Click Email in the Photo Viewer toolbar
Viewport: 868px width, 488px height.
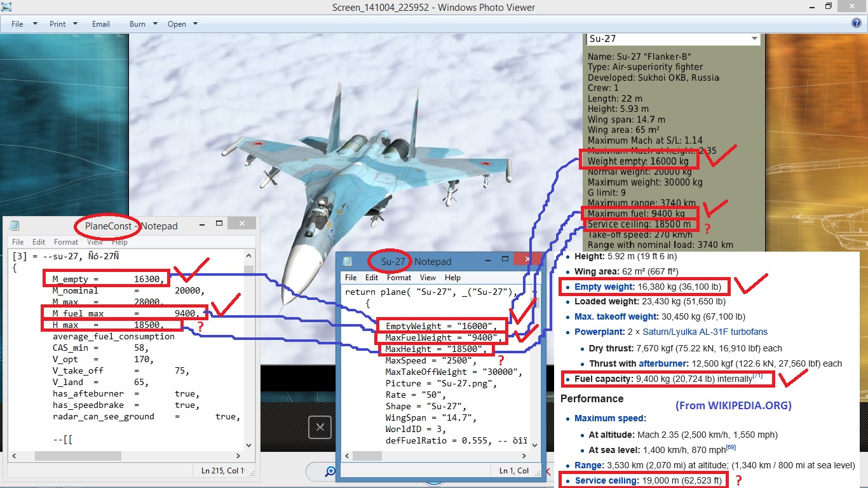(x=101, y=24)
